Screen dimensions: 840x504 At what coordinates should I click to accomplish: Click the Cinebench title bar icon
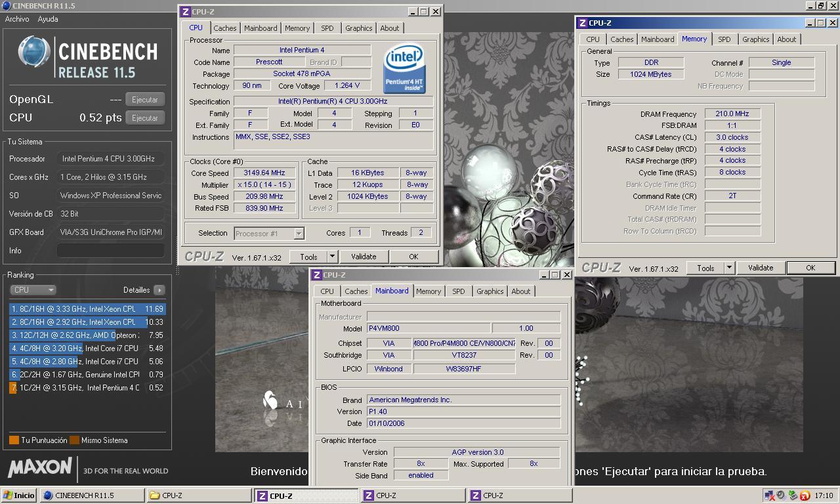tap(7, 6)
